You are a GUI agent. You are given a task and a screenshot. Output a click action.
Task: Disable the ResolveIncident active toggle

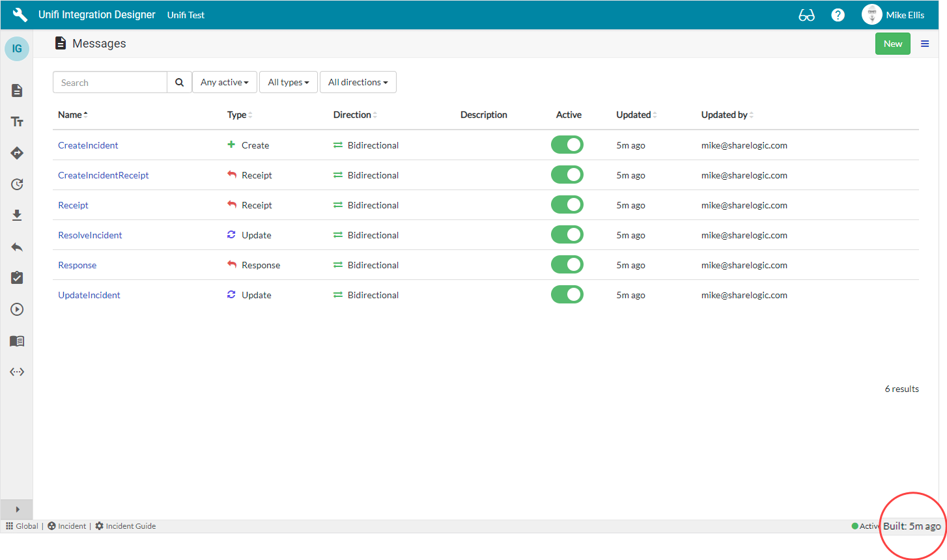tap(567, 234)
